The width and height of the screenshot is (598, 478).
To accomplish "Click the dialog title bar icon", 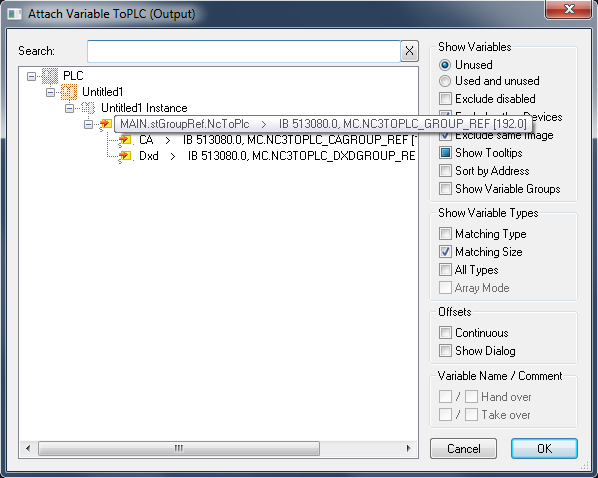I will (15, 14).
